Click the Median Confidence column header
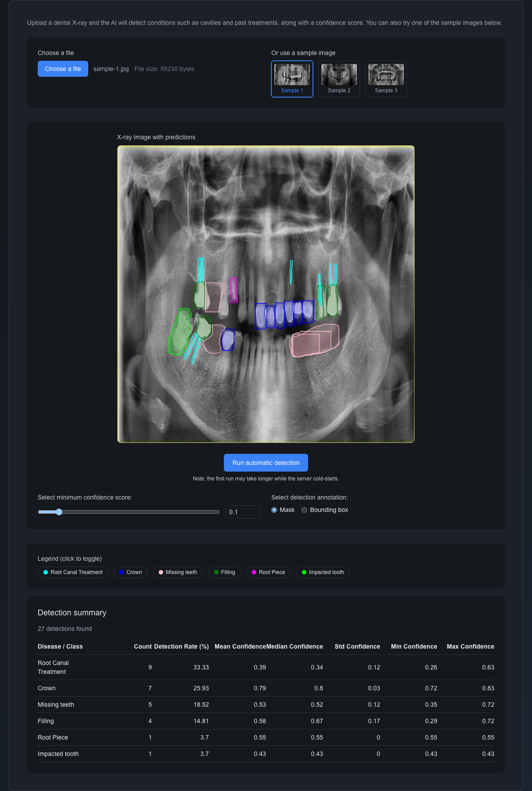 coord(294,646)
